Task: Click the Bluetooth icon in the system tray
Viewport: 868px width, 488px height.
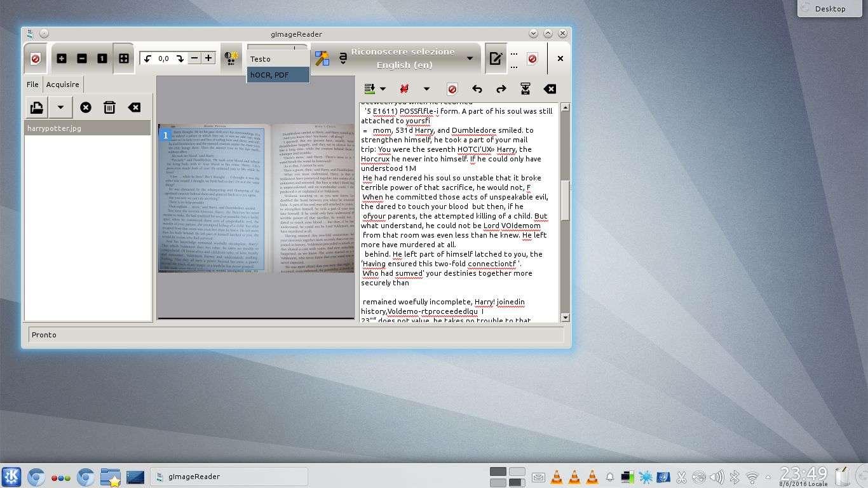Action: click(735, 477)
